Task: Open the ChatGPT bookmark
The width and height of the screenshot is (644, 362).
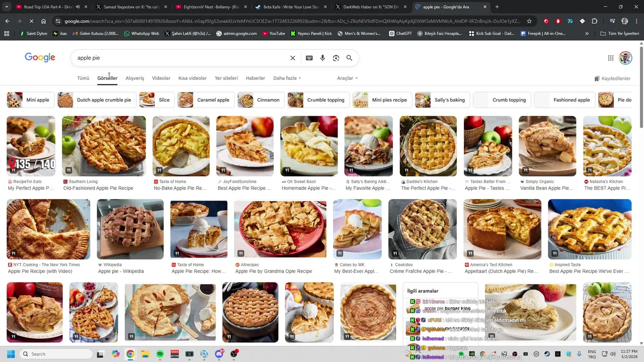Action: [x=400, y=34]
